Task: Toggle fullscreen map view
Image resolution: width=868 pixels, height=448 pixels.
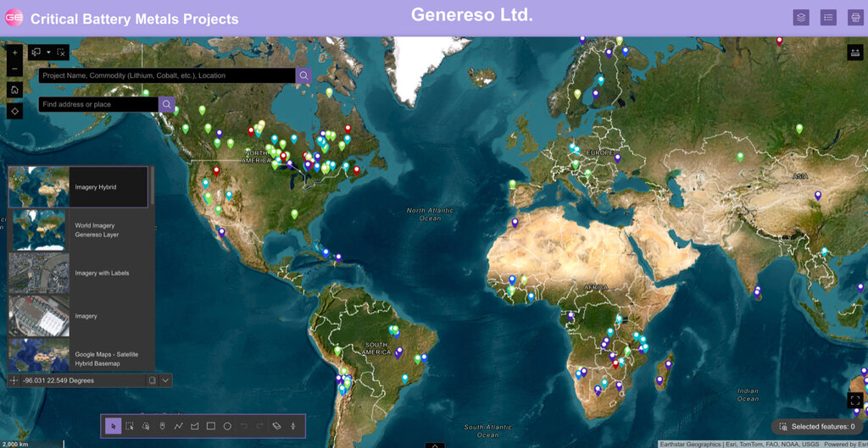Action: pos(854,400)
